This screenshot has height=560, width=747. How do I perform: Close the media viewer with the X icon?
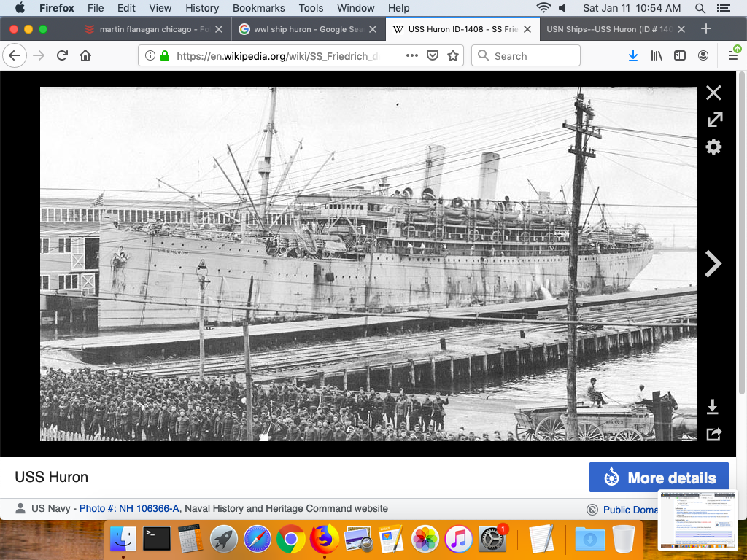coord(713,93)
